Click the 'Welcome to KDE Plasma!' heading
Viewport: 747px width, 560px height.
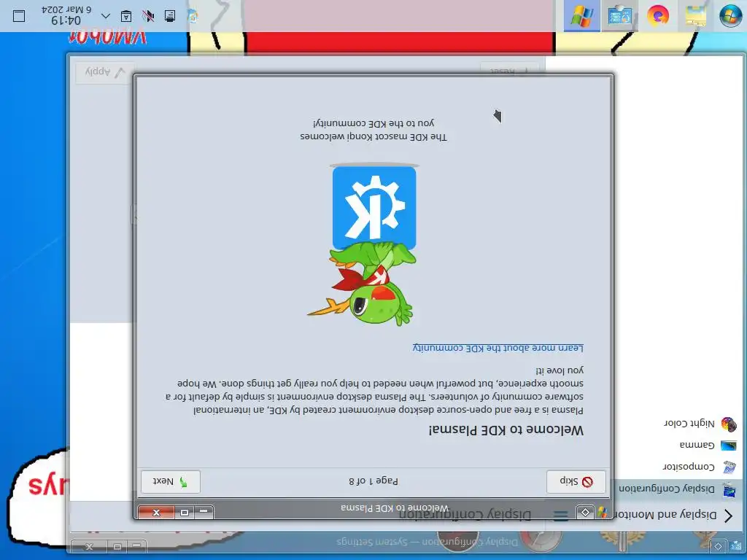506,430
